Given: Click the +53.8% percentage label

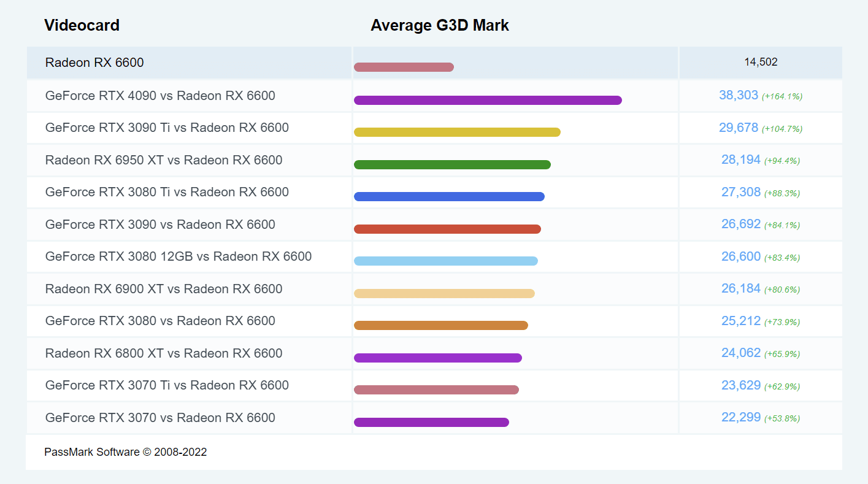Looking at the screenshot, I should click(x=782, y=418).
